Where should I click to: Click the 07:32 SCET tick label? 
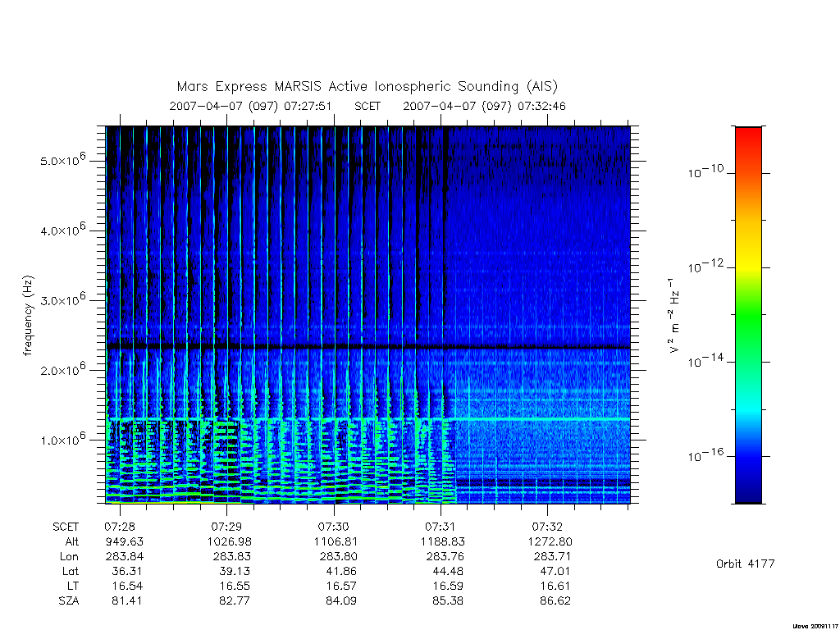547,527
